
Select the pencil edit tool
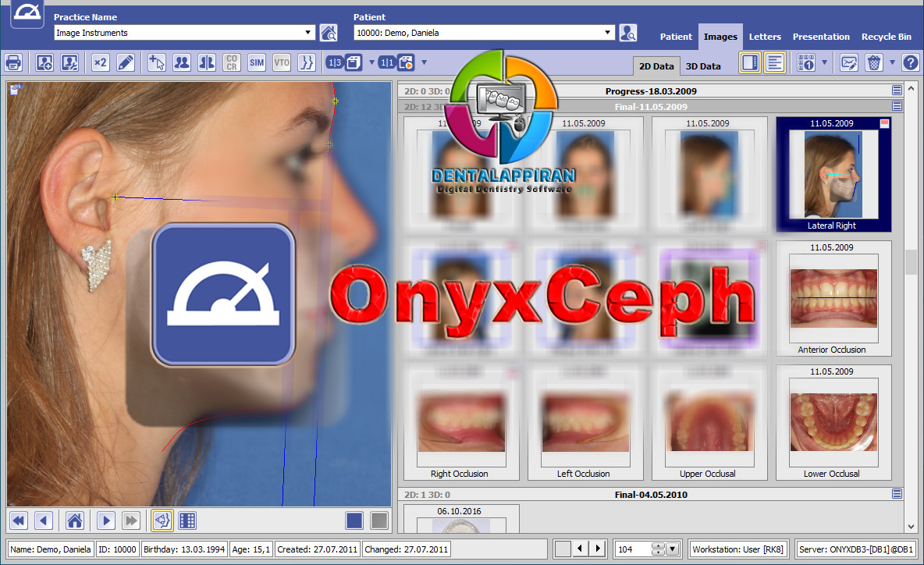pos(126,62)
